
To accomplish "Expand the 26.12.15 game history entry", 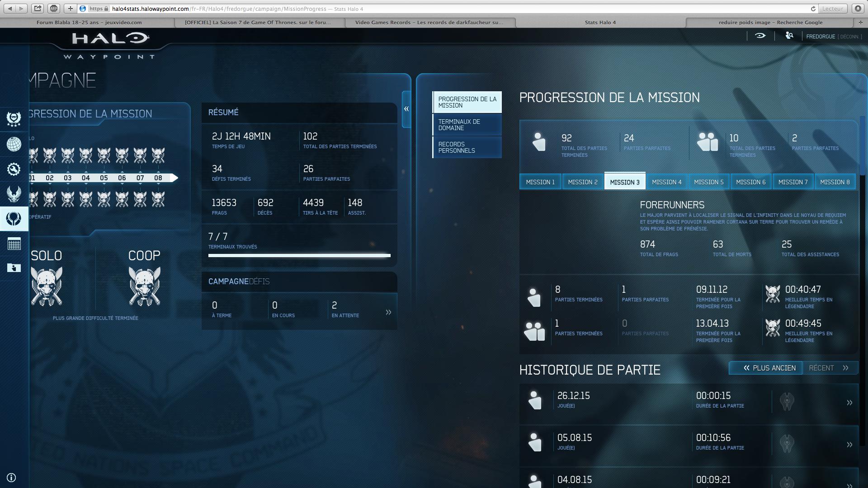I will click(x=849, y=403).
